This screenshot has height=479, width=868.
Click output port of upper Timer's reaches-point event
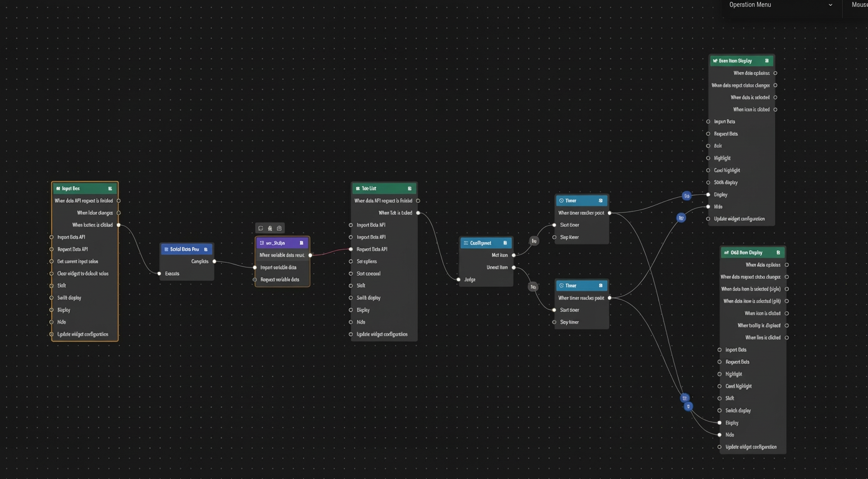(x=609, y=213)
